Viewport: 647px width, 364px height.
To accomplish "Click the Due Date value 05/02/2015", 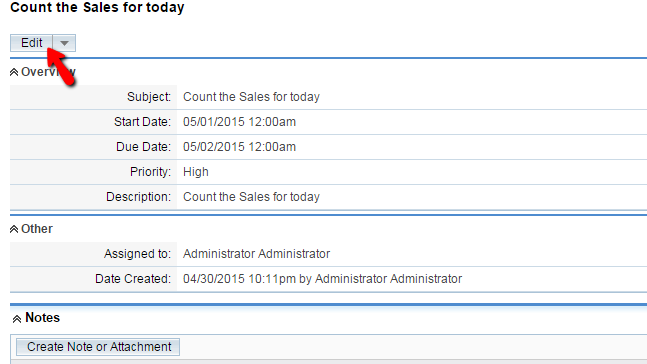I will (x=239, y=147).
